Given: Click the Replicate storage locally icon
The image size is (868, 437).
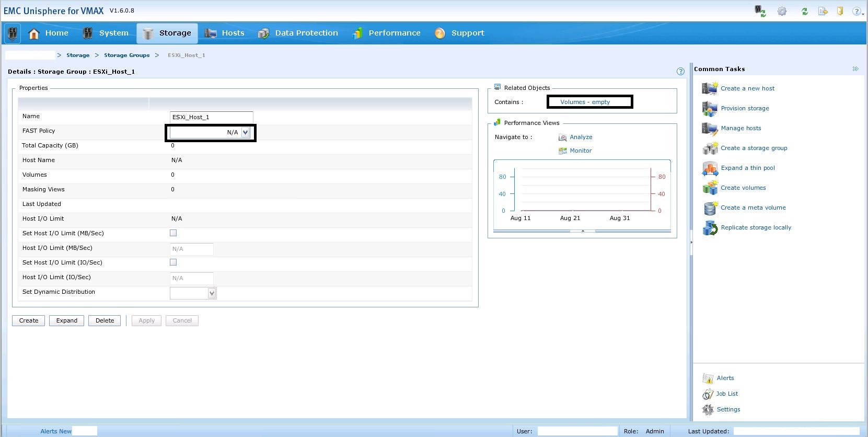Looking at the screenshot, I should 710,228.
